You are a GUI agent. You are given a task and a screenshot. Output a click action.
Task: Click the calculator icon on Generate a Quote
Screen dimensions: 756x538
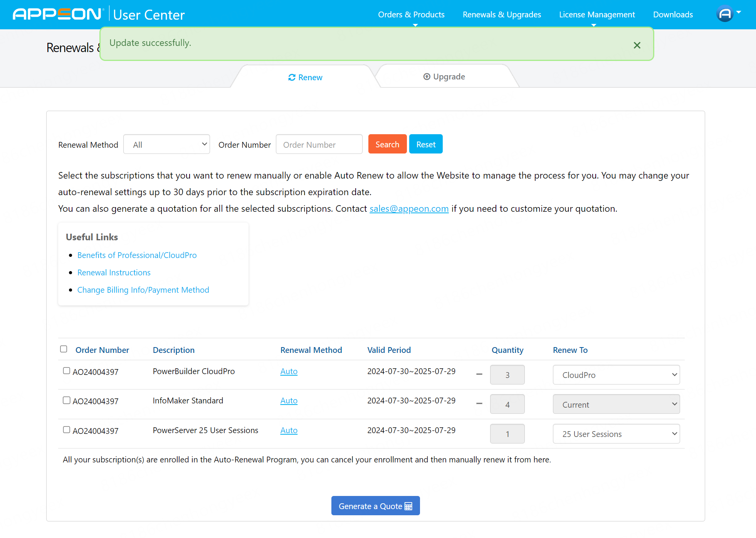coord(408,506)
